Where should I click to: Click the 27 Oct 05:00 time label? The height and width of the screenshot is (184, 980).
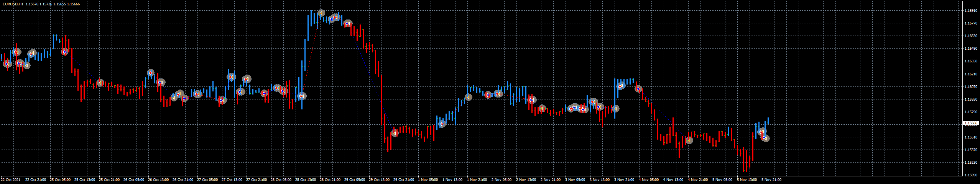point(207,180)
